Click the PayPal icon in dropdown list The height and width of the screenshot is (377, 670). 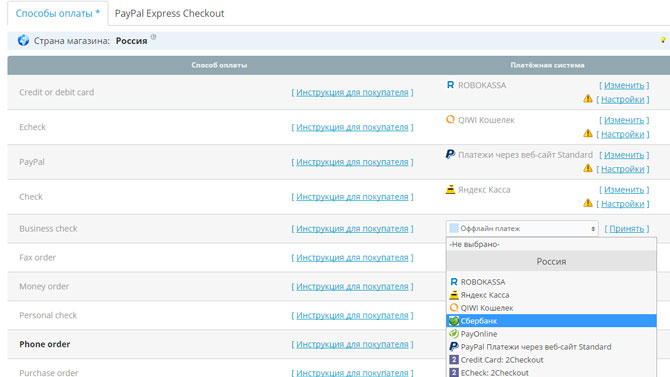[x=454, y=347]
